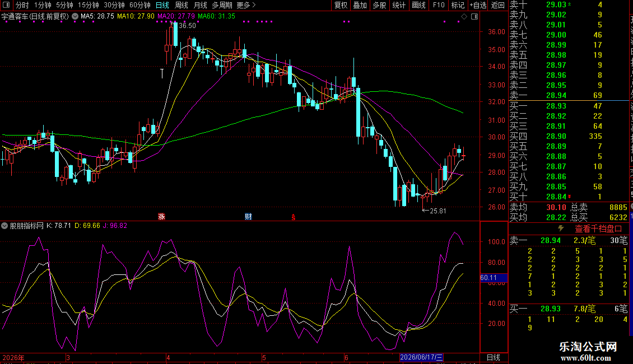Click 2026年 label on time axis

[x=13, y=357]
